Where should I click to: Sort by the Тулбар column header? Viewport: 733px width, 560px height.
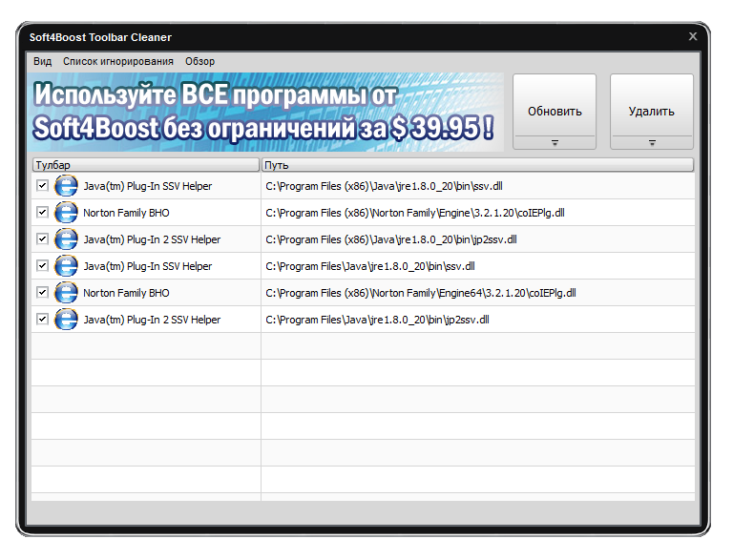146,165
